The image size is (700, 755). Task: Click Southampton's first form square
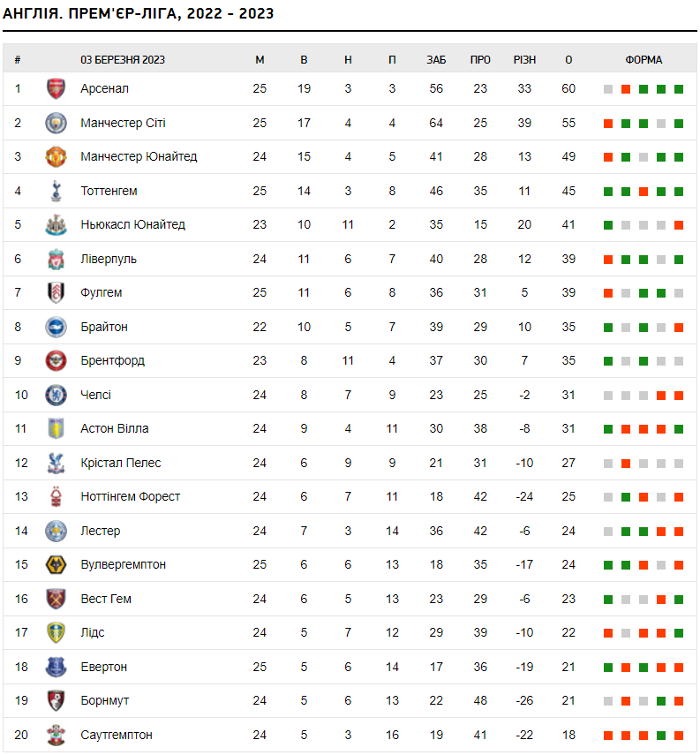(608, 736)
